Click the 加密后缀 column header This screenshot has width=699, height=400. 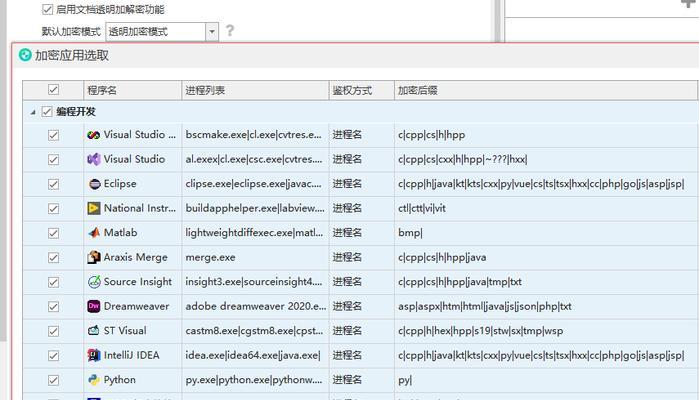pos(546,90)
